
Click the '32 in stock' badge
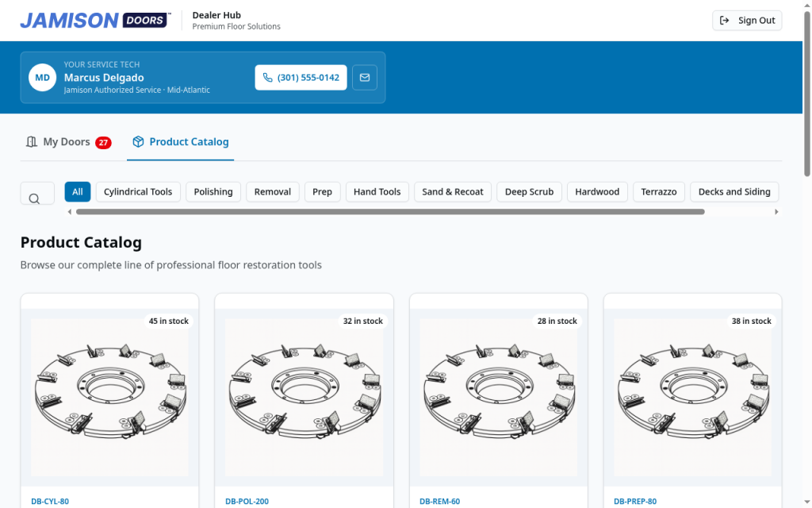362,321
